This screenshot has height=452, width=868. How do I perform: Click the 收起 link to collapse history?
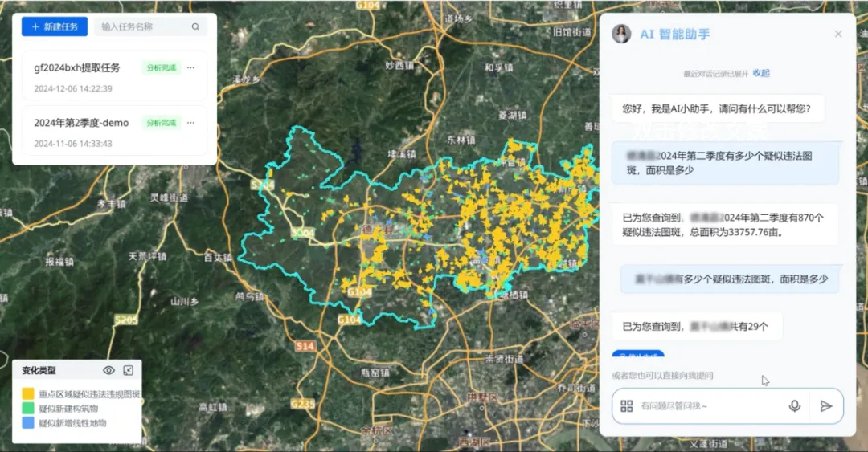[760, 73]
